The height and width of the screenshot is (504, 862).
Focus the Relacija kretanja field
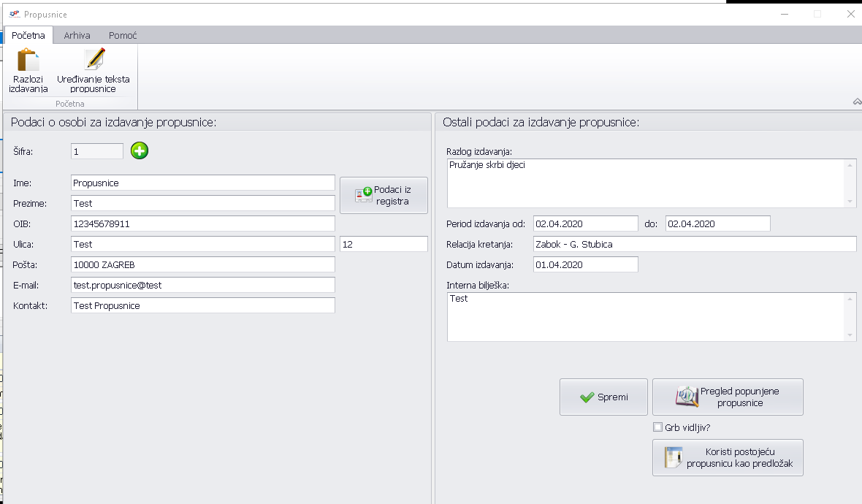(x=694, y=244)
